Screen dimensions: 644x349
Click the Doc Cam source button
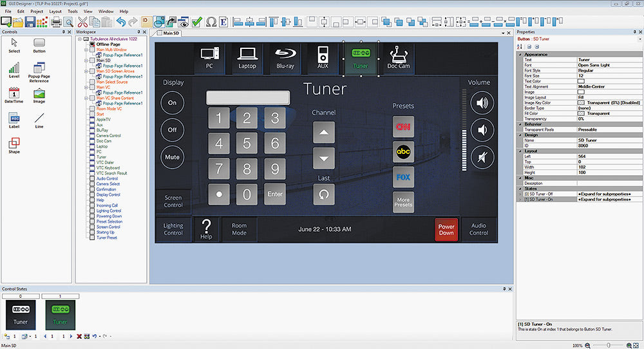click(x=399, y=59)
